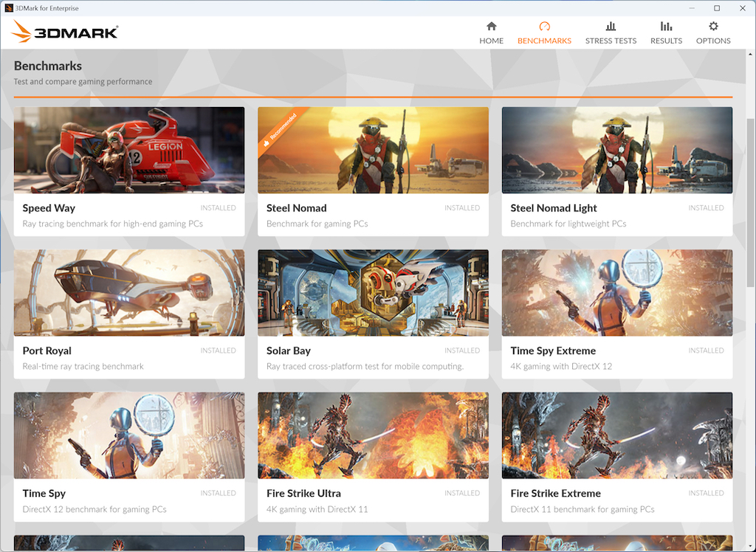Select the Time Spy Extreme title

pos(553,351)
